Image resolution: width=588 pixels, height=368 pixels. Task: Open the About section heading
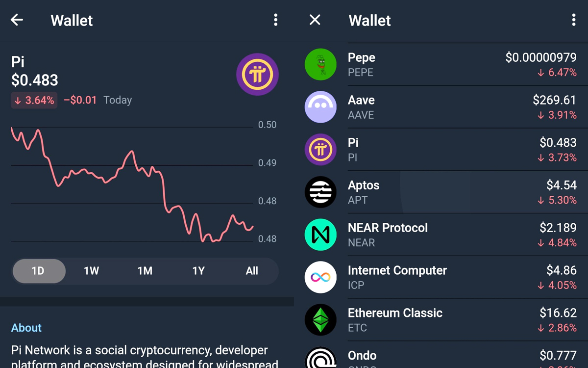tap(26, 328)
